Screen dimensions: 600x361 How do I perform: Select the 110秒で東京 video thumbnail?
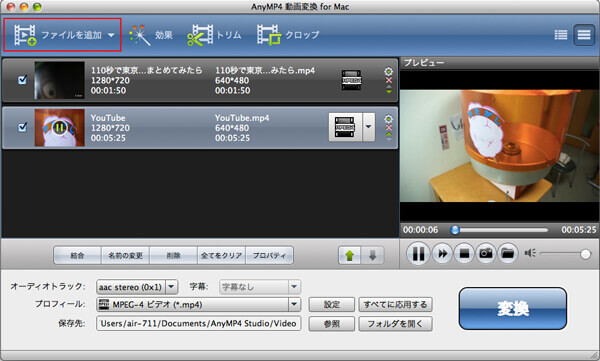60,80
